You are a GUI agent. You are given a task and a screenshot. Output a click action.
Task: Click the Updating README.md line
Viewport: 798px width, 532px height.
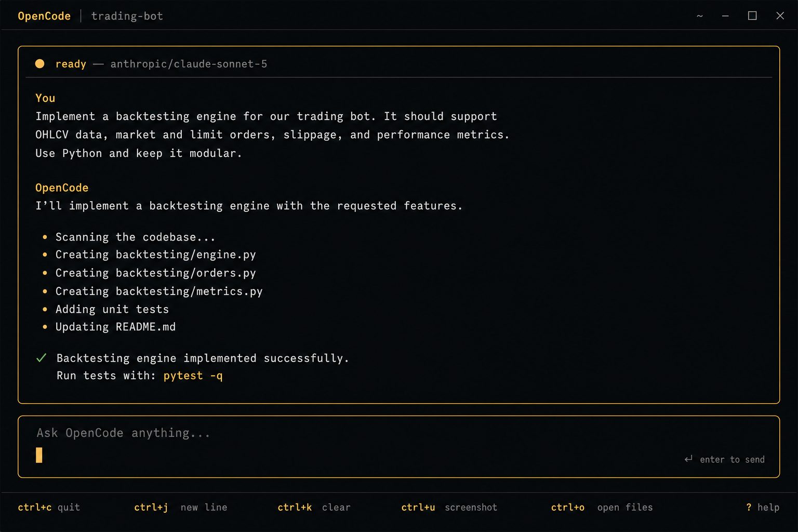pyautogui.click(x=115, y=327)
